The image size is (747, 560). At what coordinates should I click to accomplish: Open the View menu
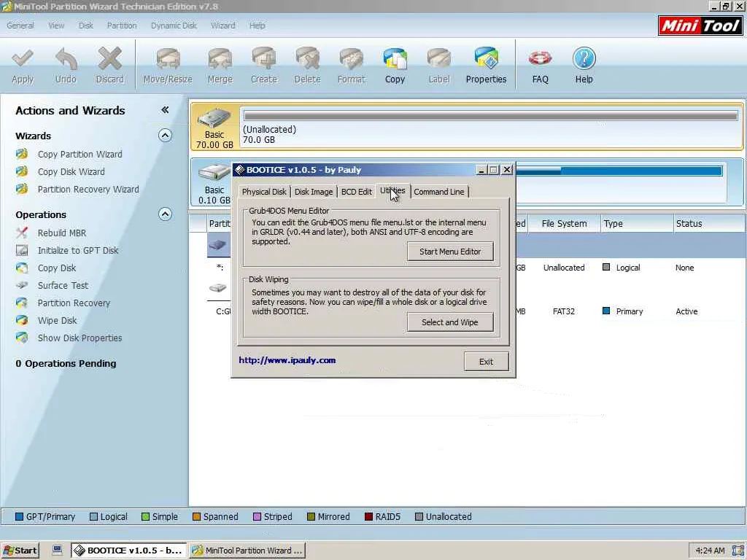56,26
